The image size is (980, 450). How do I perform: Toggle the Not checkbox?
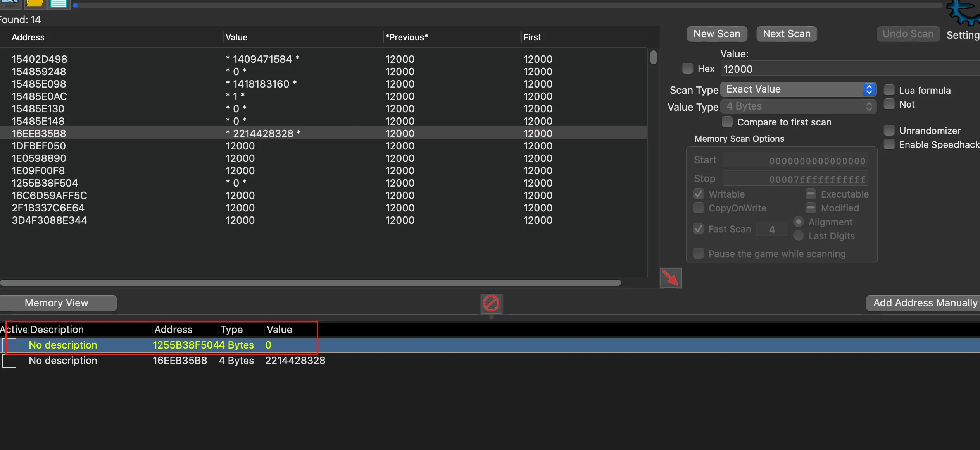[889, 104]
